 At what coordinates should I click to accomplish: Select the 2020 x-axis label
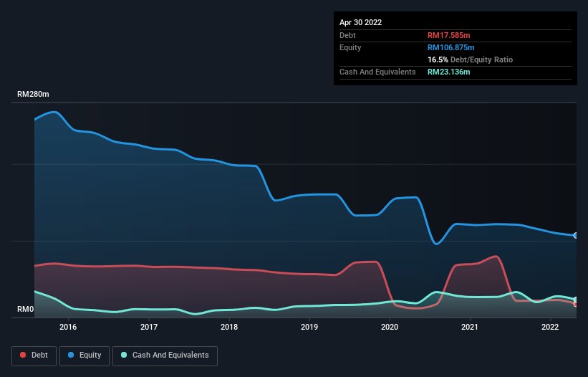click(390, 327)
